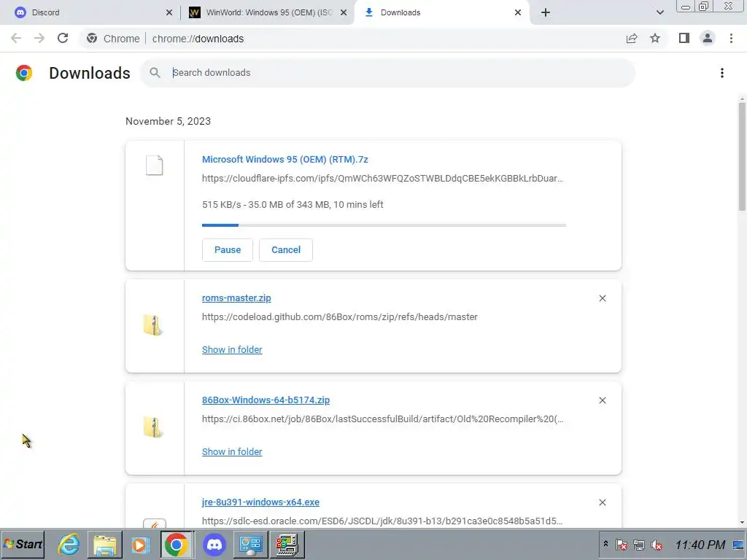Click the Chrome logo beside Downloads
Viewport: 747px width, 560px height.
point(24,73)
